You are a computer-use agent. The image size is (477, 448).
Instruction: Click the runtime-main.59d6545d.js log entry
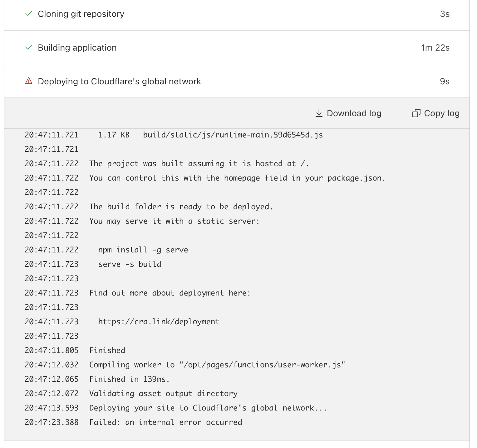click(233, 135)
